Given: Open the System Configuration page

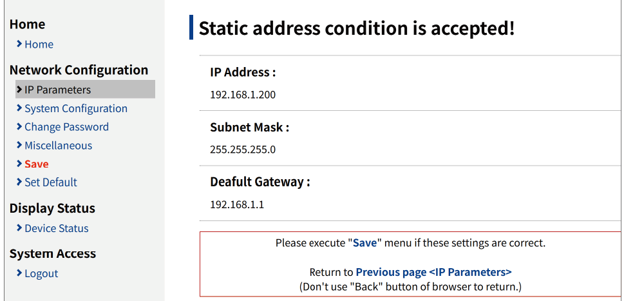Looking at the screenshot, I should click(76, 108).
